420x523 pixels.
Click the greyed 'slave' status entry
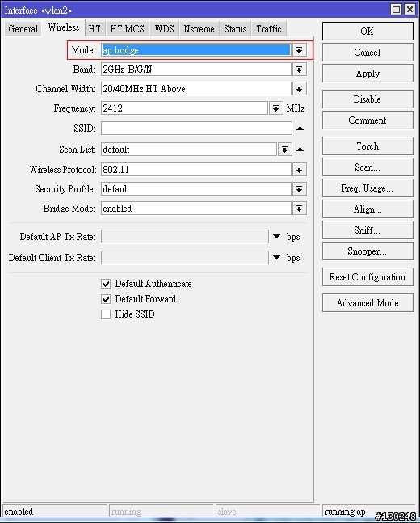(227, 512)
